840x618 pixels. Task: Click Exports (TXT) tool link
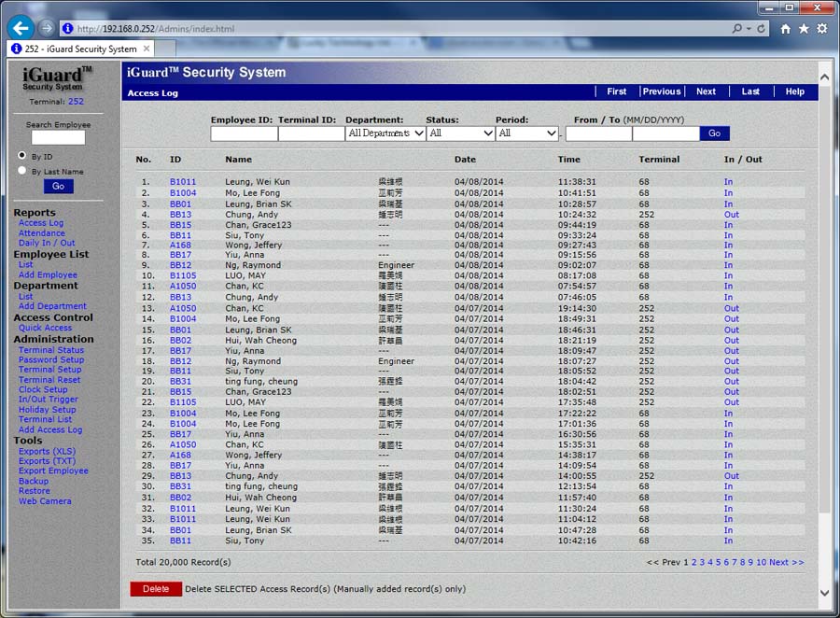click(x=48, y=461)
